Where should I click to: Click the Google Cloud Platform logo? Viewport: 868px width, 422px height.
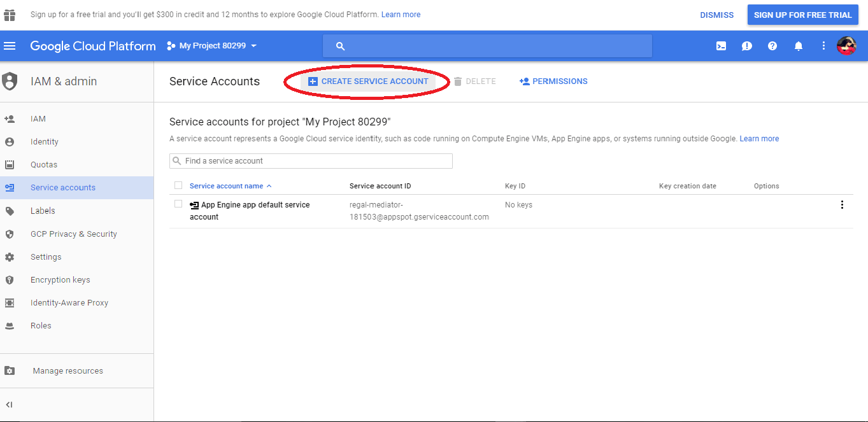tap(93, 46)
